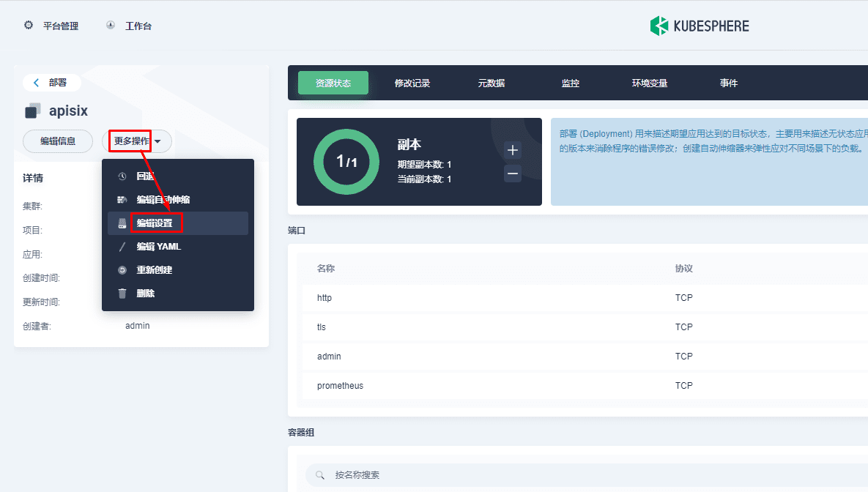
Task: Click TCP protocol in prometheus row
Action: pos(683,386)
